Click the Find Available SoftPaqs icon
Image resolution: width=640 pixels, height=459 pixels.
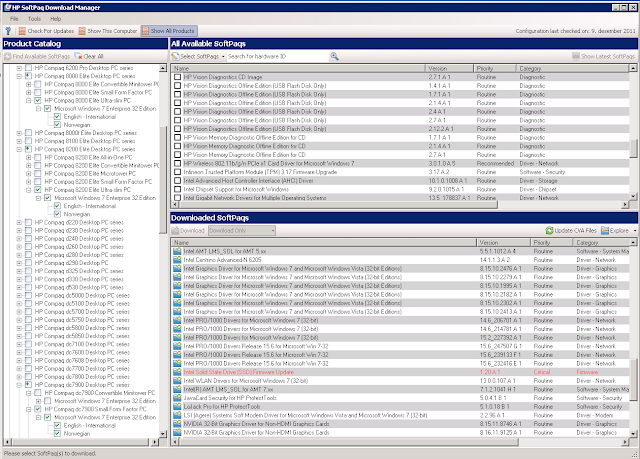point(7,56)
